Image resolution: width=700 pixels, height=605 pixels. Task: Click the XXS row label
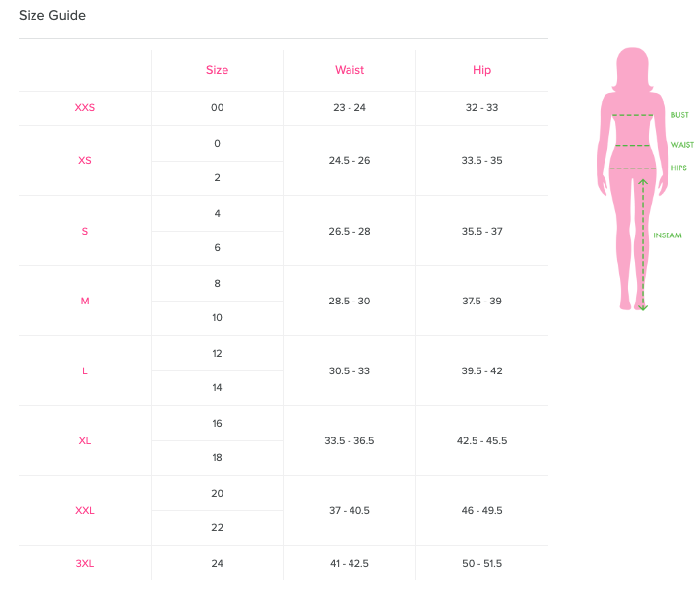[85, 107]
